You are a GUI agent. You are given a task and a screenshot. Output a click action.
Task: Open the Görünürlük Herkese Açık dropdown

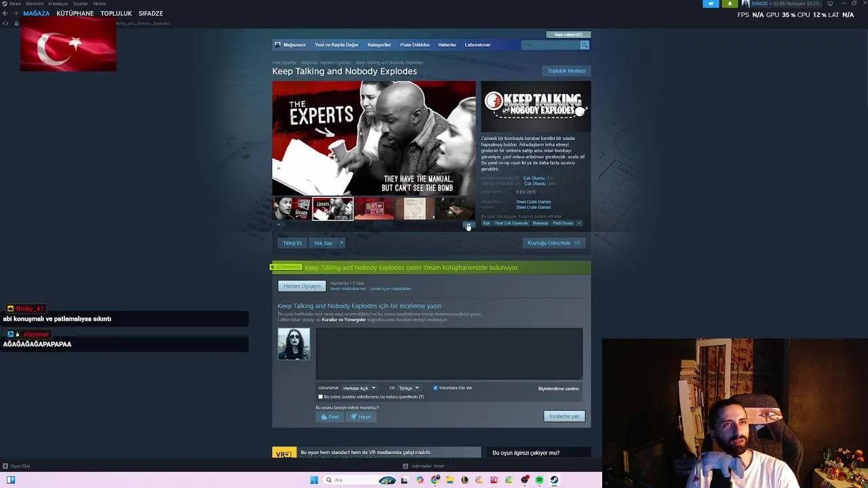(x=359, y=388)
